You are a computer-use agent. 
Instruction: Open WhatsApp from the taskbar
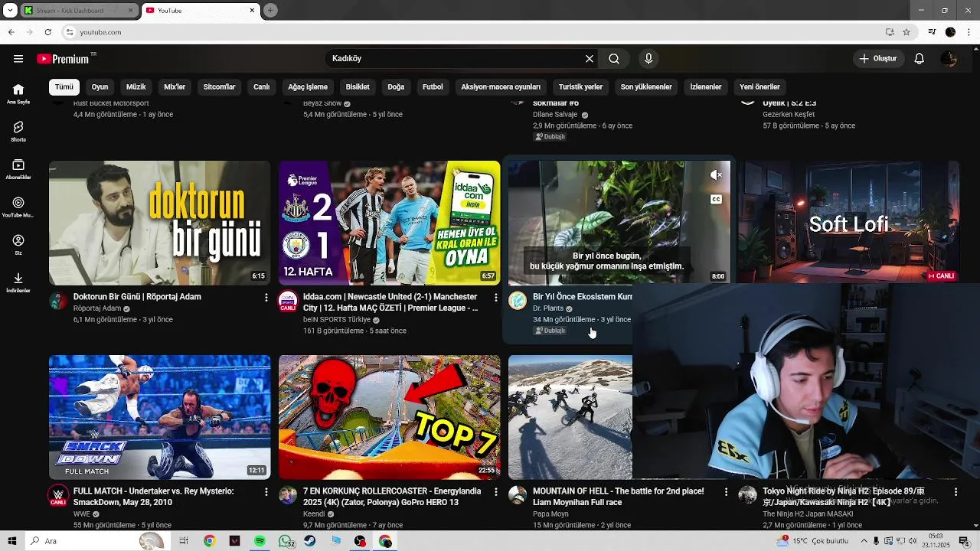(286, 541)
